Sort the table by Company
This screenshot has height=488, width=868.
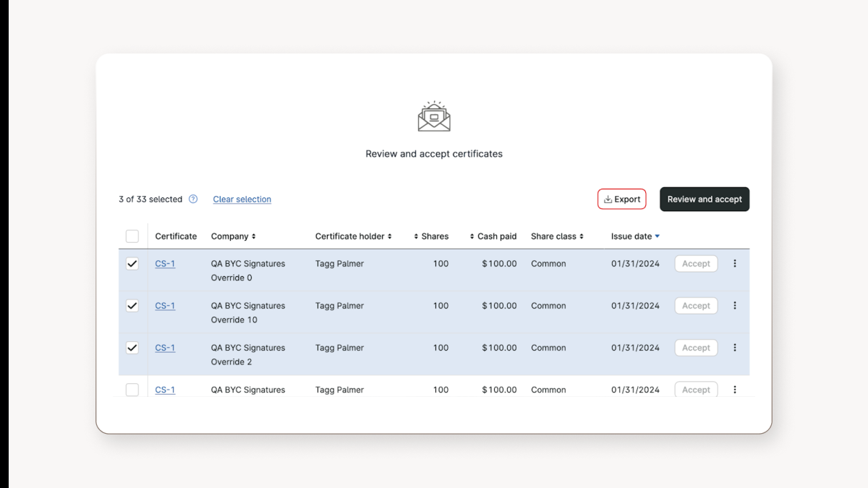253,236
